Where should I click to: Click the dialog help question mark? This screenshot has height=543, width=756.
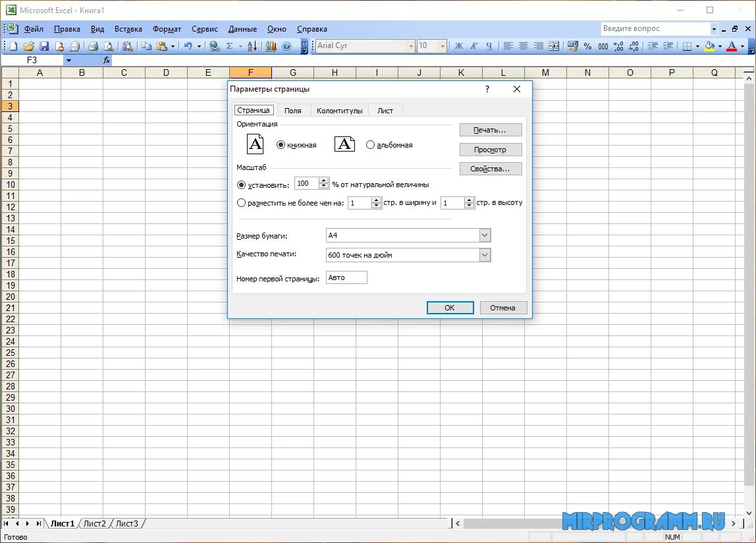(487, 89)
